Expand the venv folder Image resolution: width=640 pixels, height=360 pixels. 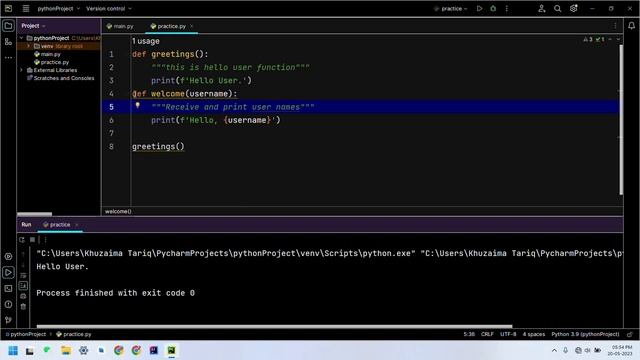coord(29,46)
